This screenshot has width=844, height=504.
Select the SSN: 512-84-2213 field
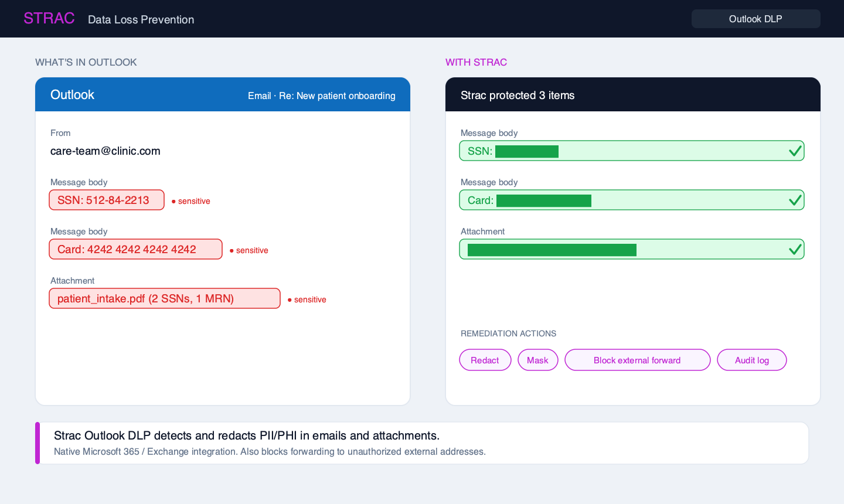click(107, 200)
